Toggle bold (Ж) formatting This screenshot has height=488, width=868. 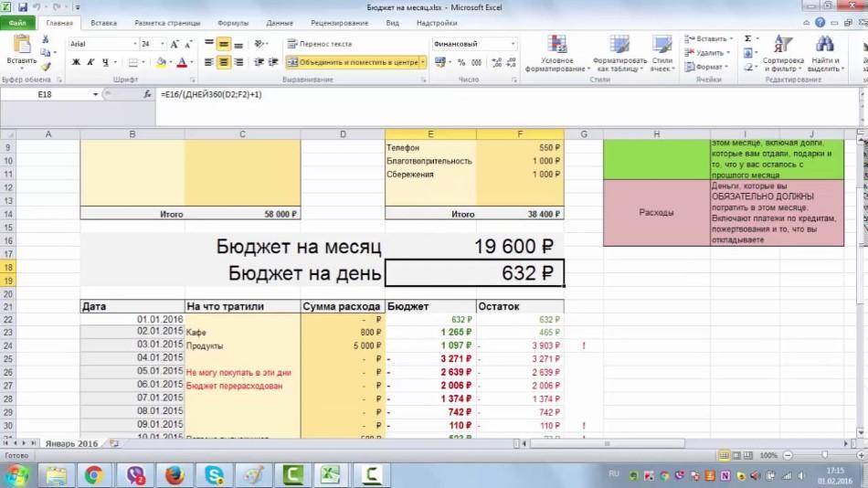click(x=75, y=62)
